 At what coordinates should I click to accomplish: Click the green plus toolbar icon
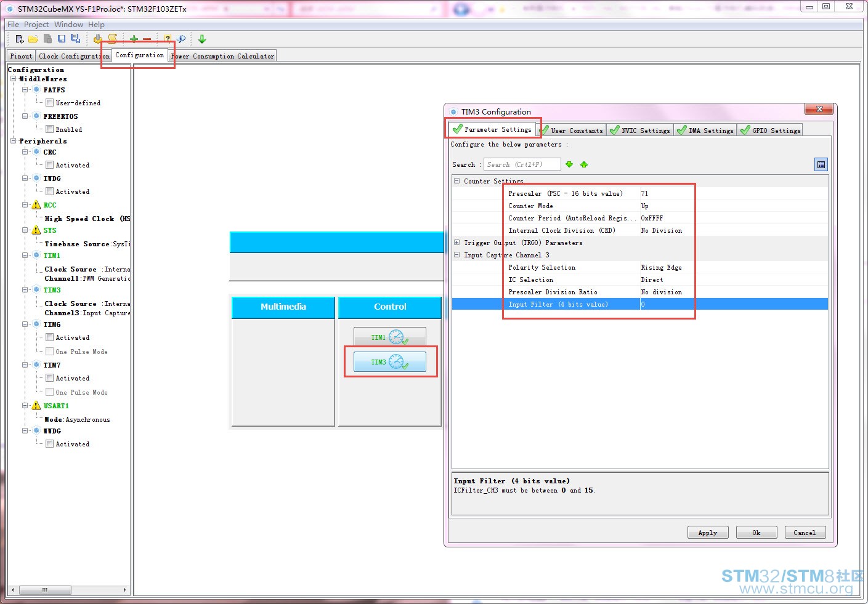click(134, 39)
